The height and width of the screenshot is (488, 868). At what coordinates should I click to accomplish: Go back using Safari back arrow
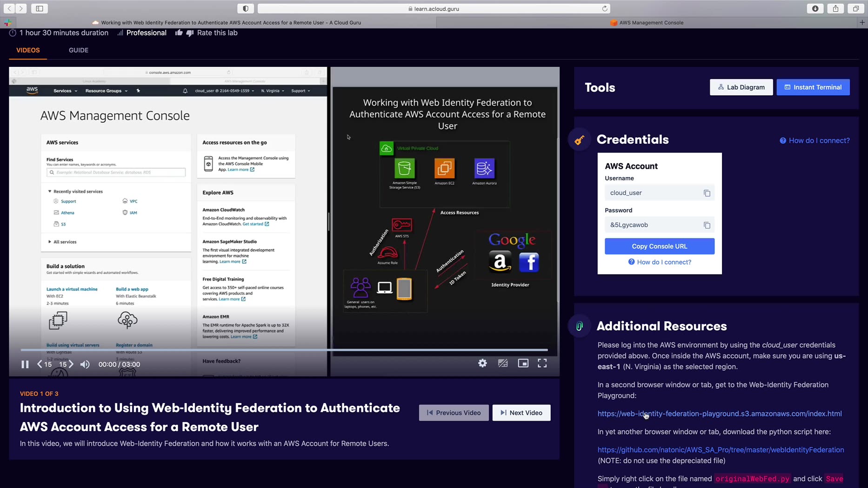pyautogui.click(x=9, y=8)
